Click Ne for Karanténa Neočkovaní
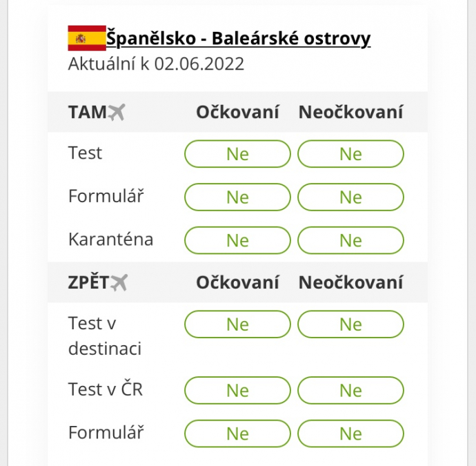 pyautogui.click(x=350, y=240)
